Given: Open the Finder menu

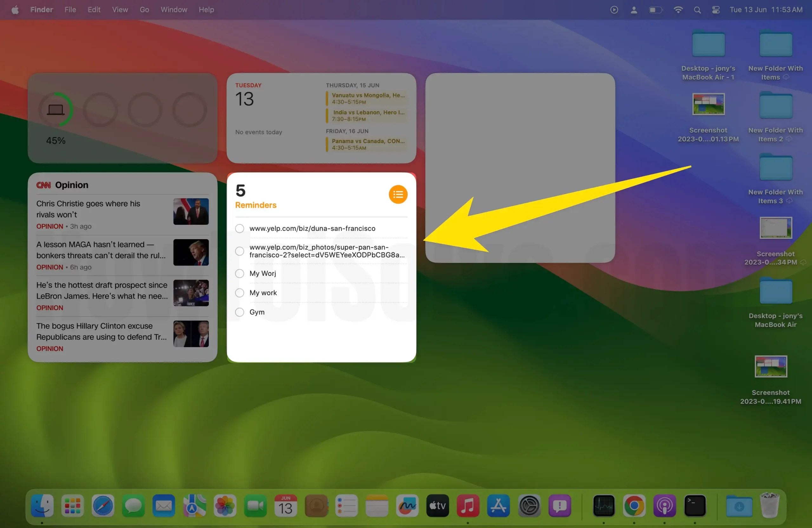Looking at the screenshot, I should pos(42,10).
